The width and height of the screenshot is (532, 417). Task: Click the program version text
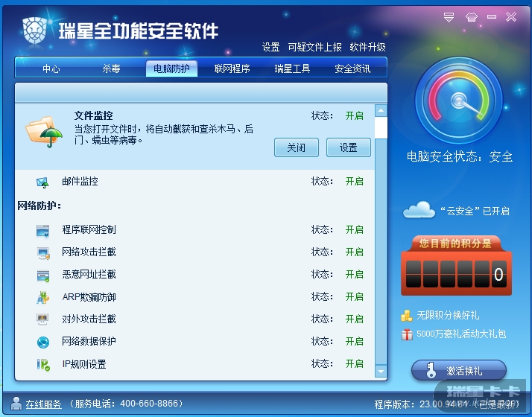[x=447, y=404]
